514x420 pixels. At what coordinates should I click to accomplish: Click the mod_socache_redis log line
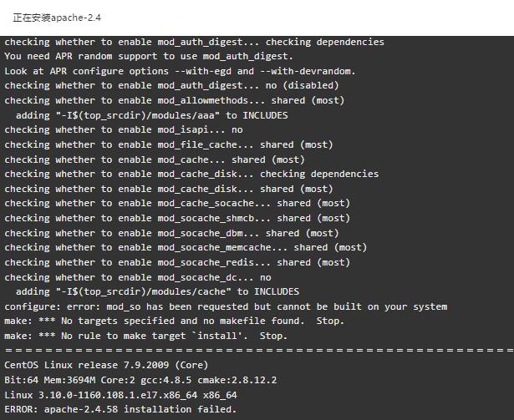(177, 262)
